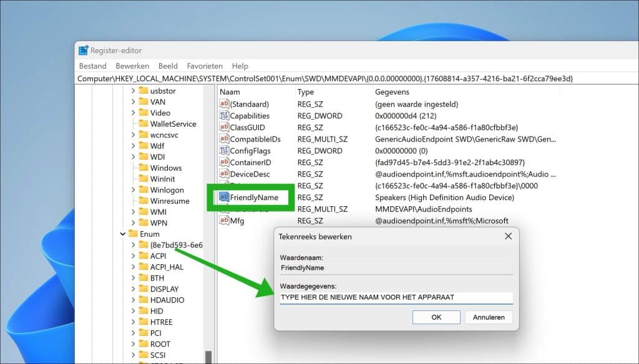Click '@audioendpoint.inf,%msft%;Microsoft' data cell
This screenshot has width=639, height=364.
pos(441,220)
